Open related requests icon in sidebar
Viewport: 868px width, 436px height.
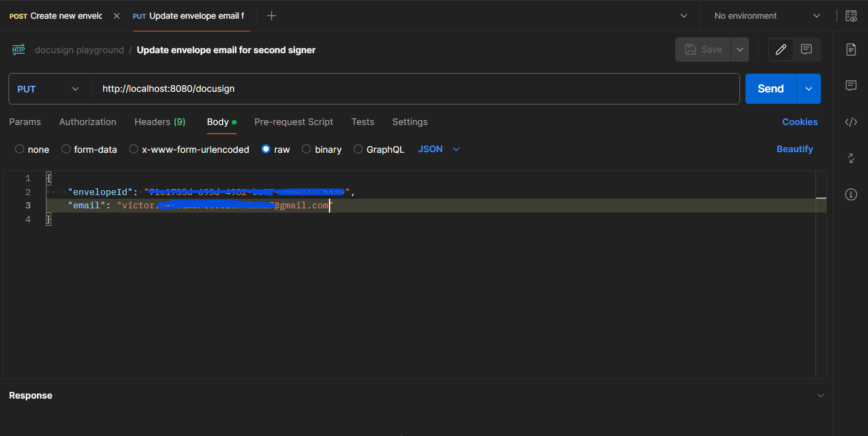[x=851, y=158]
